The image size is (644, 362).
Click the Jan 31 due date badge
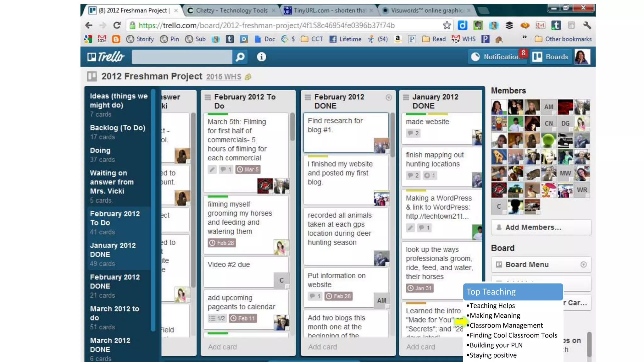[x=420, y=288]
